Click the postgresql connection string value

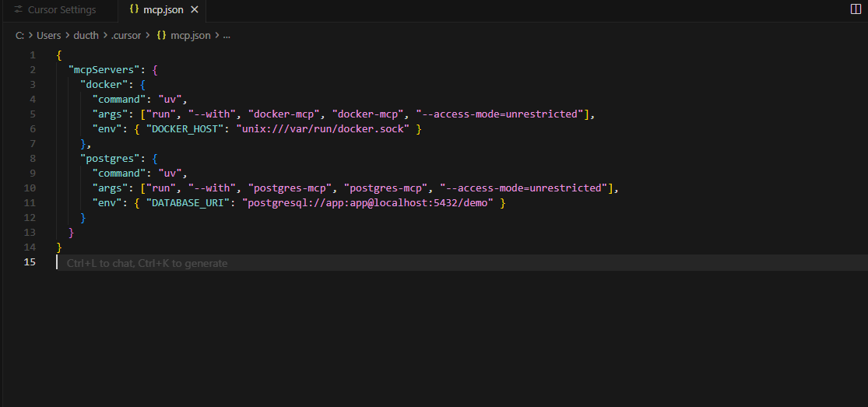(370, 203)
